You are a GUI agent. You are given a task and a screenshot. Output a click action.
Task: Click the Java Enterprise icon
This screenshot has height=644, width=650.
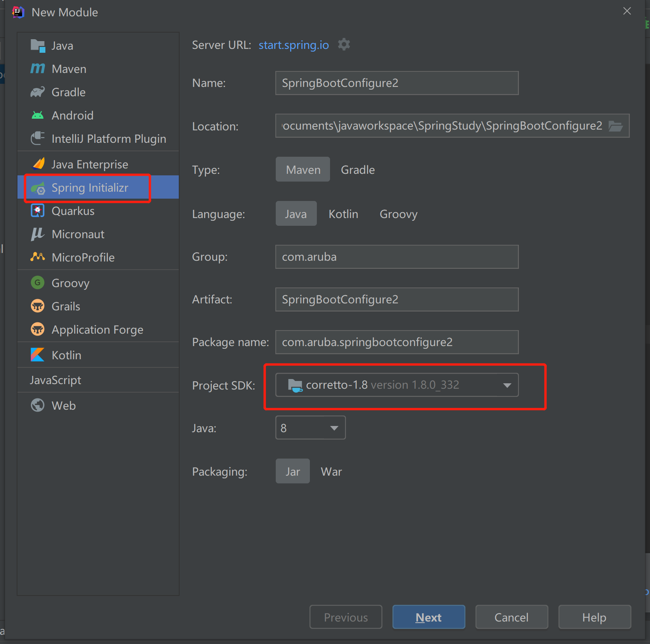point(38,164)
